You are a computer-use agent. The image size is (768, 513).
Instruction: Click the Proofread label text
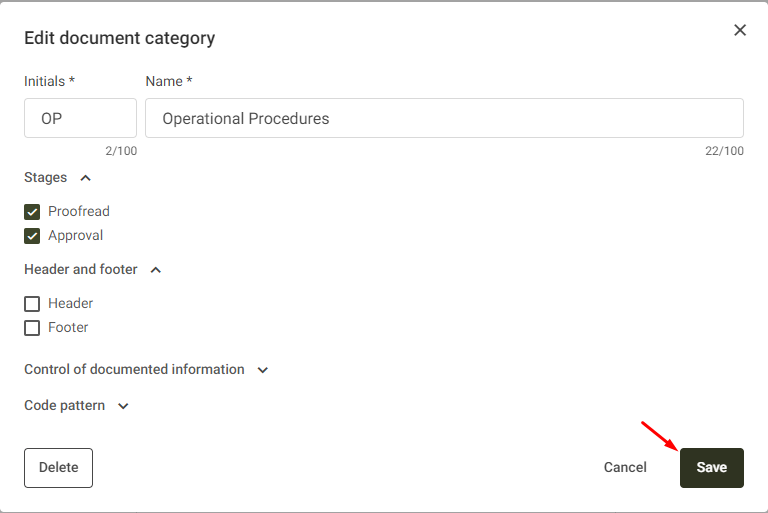coord(79,212)
